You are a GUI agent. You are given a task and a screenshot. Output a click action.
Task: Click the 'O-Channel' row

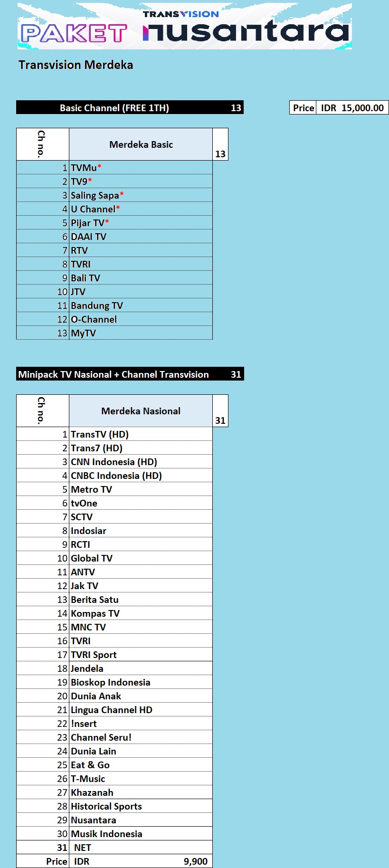click(114, 319)
